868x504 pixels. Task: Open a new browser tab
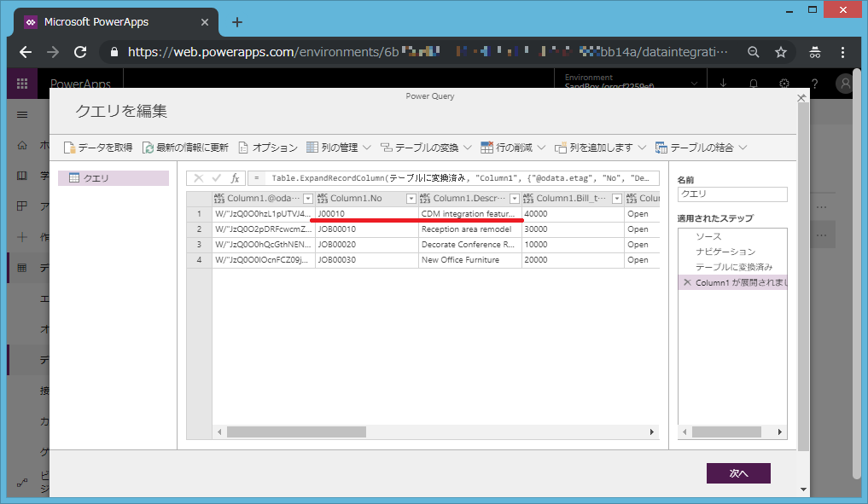tap(237, 22)
